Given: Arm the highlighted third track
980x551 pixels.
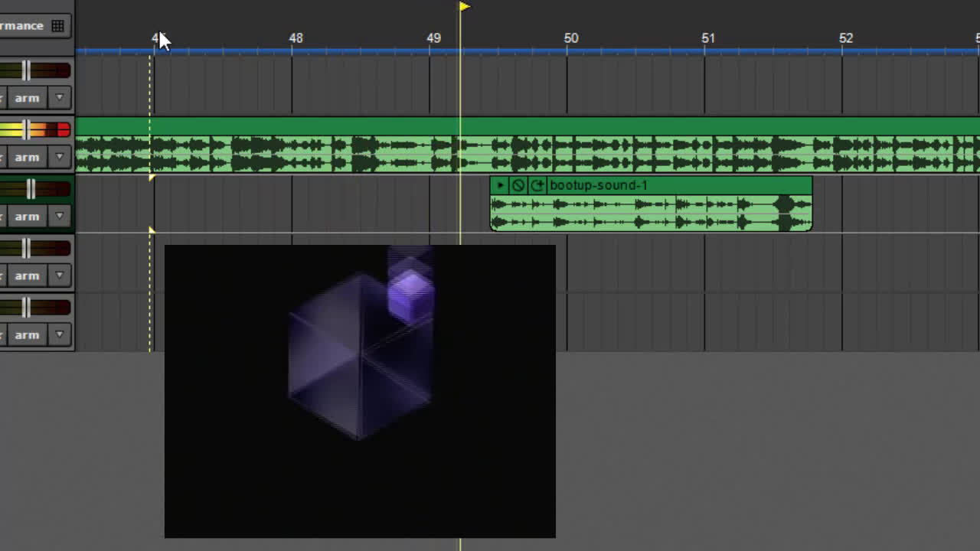Looking at the screenshot, I should pyautogui.click(x=27, y=217).
